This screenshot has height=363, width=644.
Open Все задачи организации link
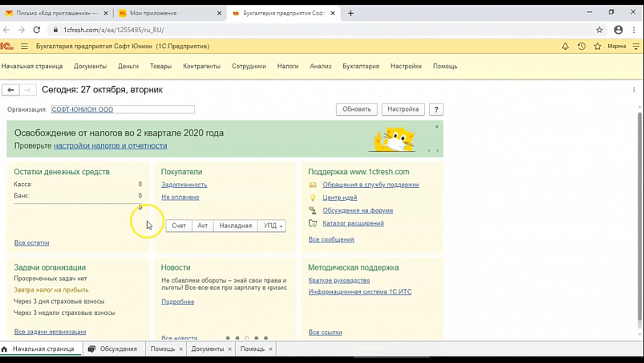tap(50, 332)
